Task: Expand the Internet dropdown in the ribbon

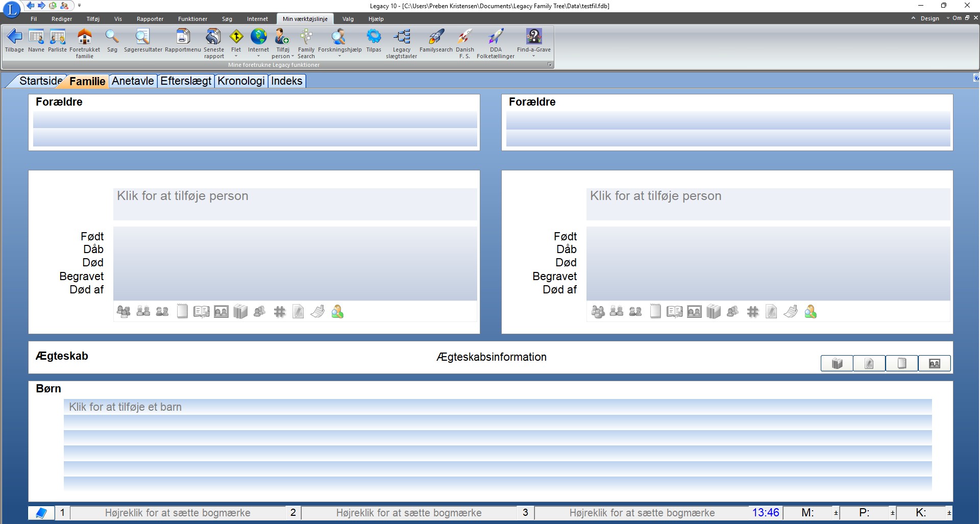Action: [x=258, y=56]
